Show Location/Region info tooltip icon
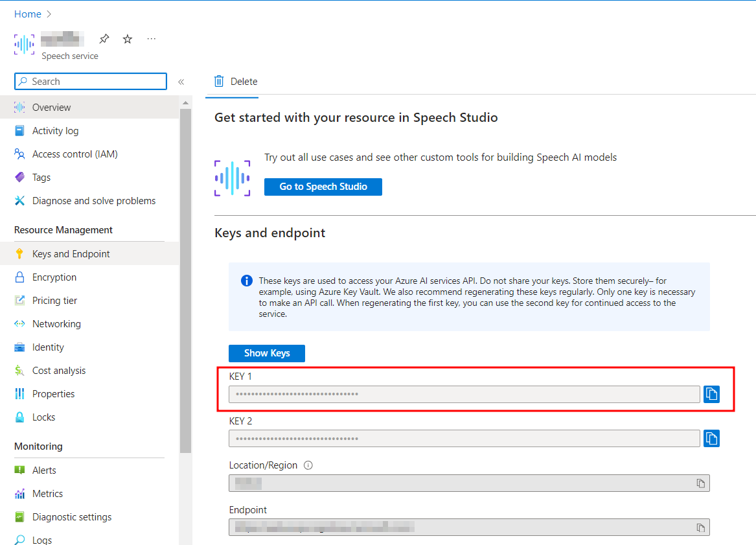 pyautogui.click(x=308, y=465)
